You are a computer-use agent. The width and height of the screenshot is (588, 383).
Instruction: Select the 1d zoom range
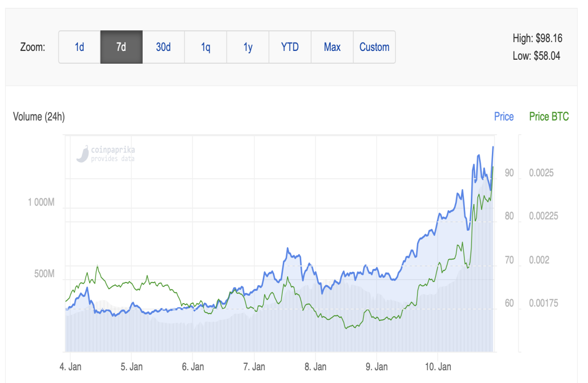tap(79, 47)
